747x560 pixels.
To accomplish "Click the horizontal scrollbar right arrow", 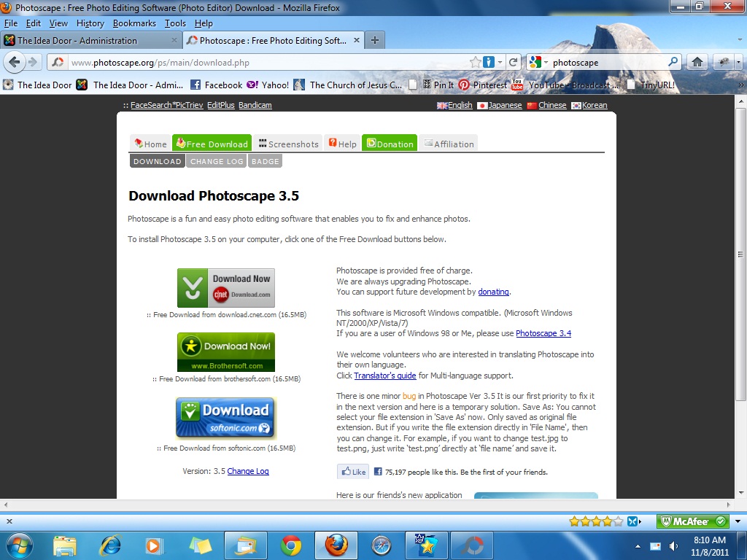I will [x=729, y=505].
